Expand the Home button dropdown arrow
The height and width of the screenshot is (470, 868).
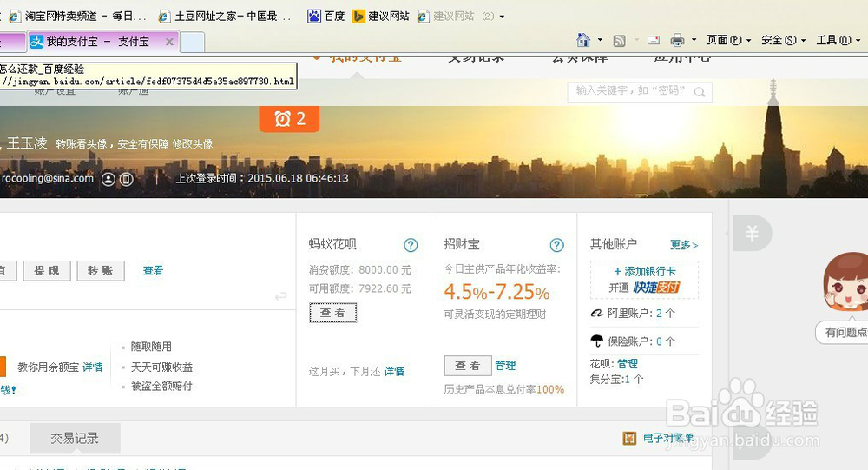600,40
